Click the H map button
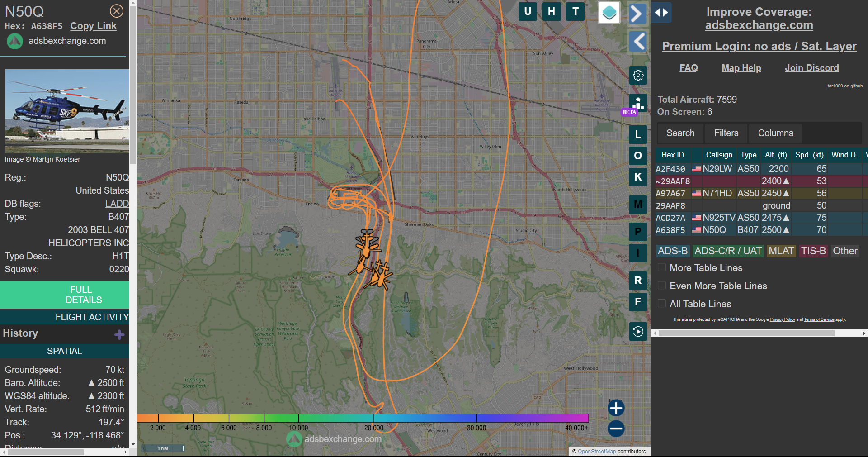 point(552,11)
